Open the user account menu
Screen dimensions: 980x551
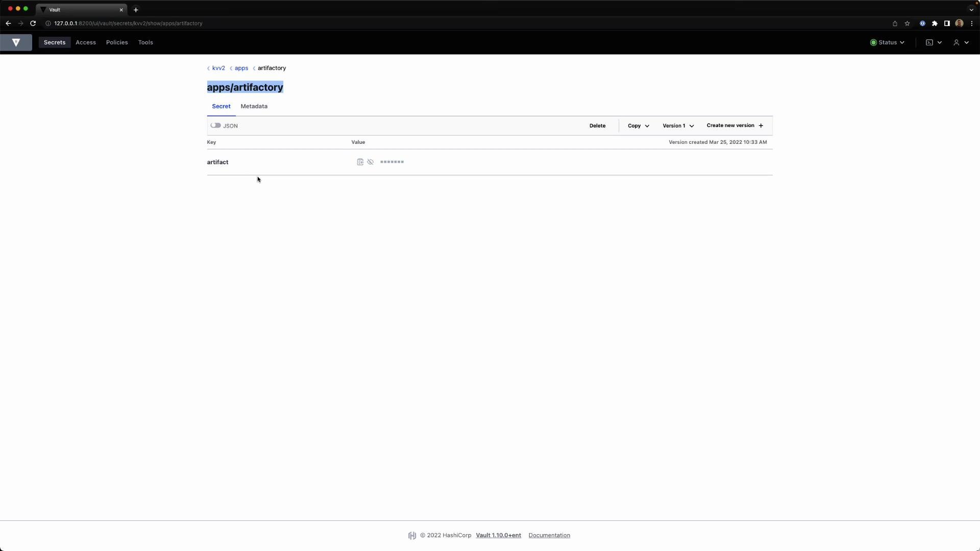pyautogui.click(x=961, y=42)
